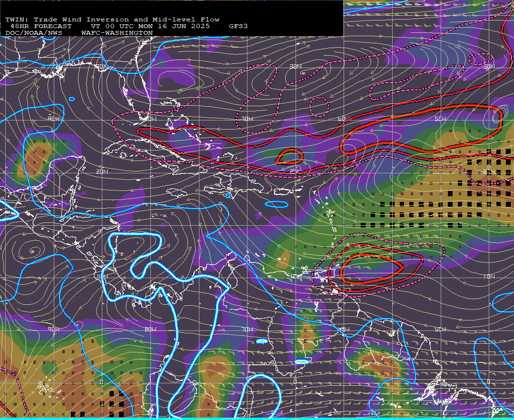Click the title 'TWIN: Trade Wind Inversion and Mid-level Flow'
514x420 pixels.
pyautogui.click(x=112, y=20)
